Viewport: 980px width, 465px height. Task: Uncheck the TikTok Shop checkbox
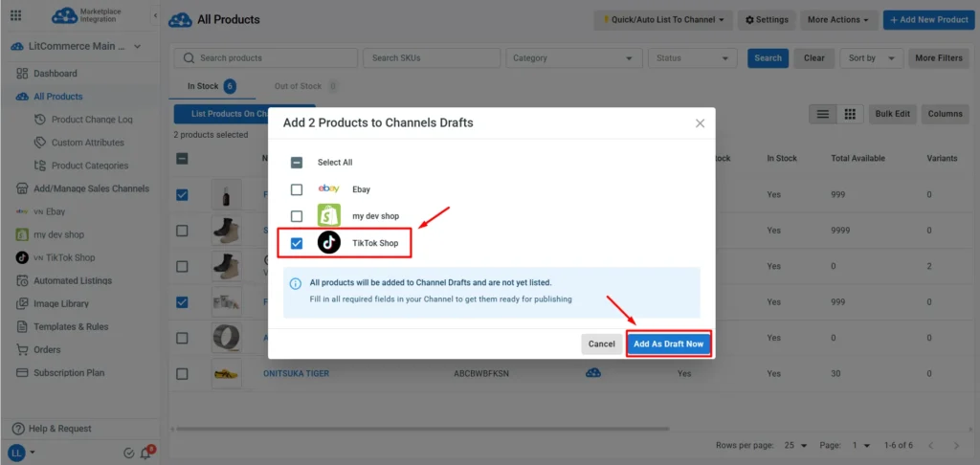297,243
